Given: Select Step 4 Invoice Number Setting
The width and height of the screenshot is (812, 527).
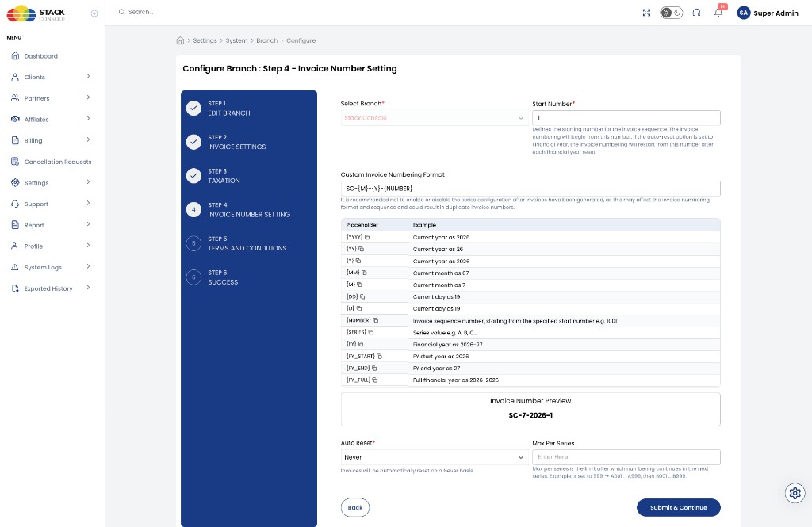Looking at the screenshot, I should point(239,210).
